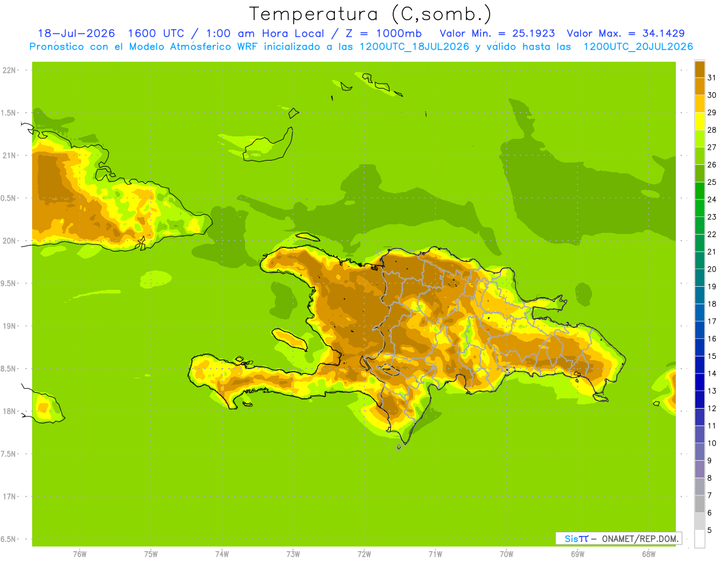The image size is (728, 562).
Task: Select the '18-Jul-2026' date text
Action: [76, 33]
